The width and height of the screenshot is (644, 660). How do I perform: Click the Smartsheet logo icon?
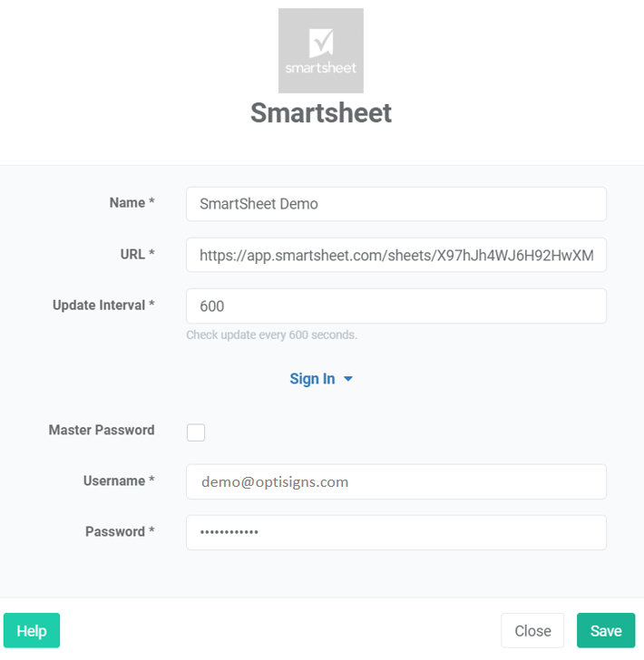click(x=321, y=51)
